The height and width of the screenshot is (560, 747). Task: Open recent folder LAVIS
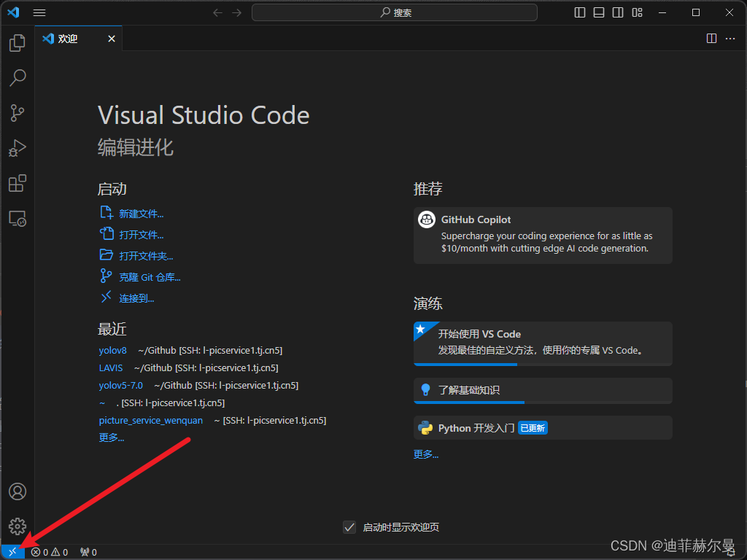(111, 368)
